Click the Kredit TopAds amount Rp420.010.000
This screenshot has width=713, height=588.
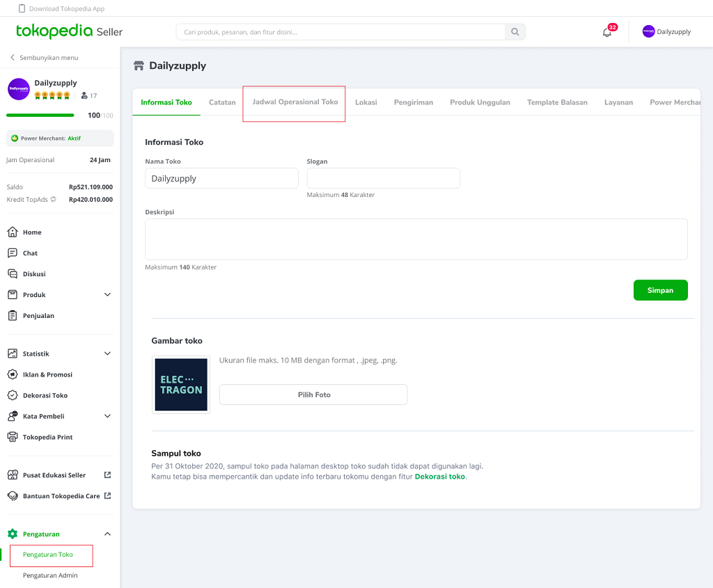click(91, 200)
